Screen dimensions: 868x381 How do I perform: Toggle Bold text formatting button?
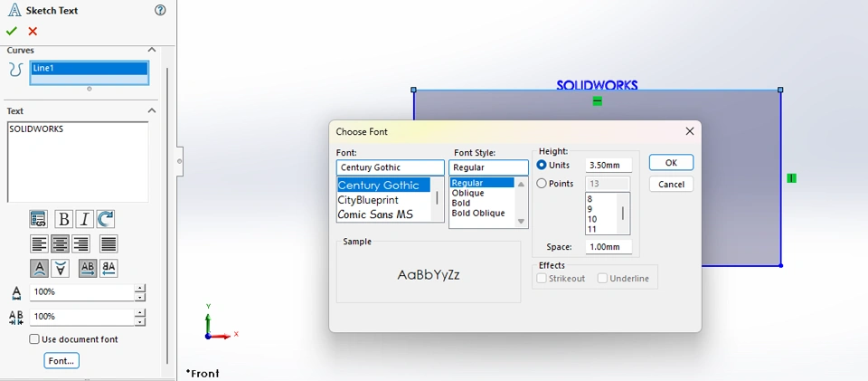coord(63,219)
